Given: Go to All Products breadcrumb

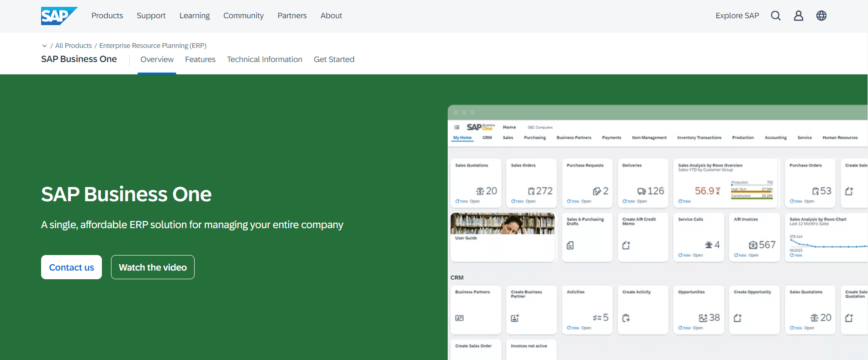Looking at the screenshot, I should (x=74, y=46).
